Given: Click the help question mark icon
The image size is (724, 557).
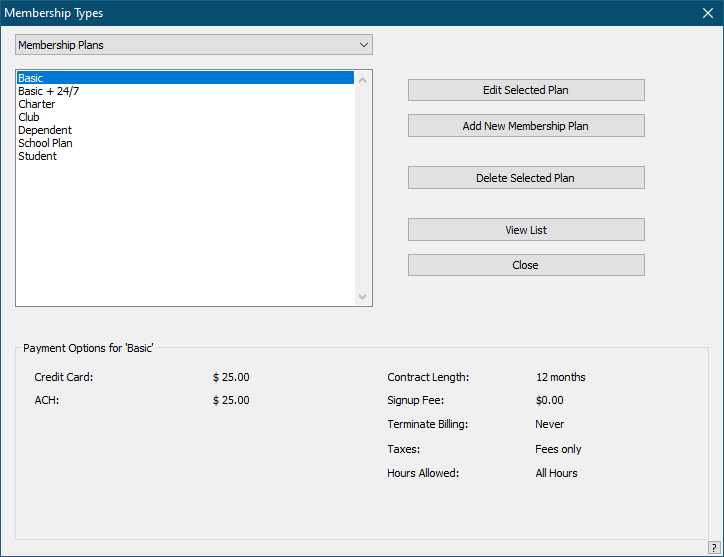Looking at the screenshot, I should pos(714,547).
